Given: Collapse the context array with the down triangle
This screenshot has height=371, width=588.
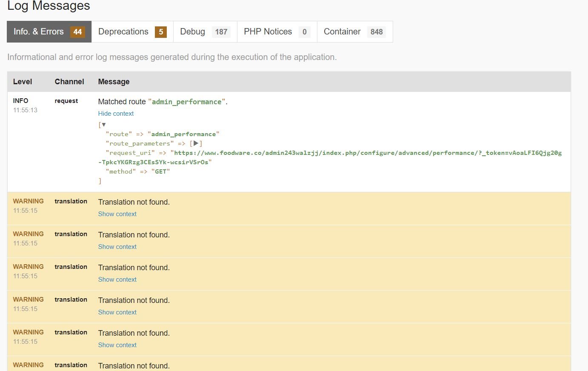Looking at the screenshot, I should [x=103, y=125].
